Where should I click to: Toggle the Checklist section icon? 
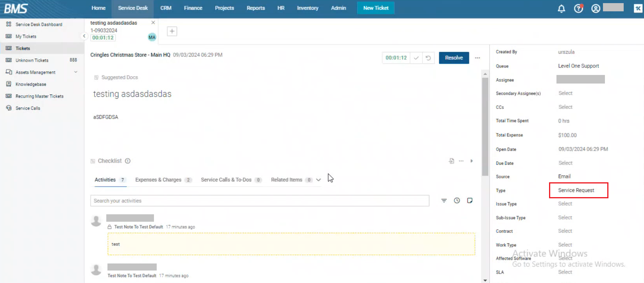pos(93,161)
